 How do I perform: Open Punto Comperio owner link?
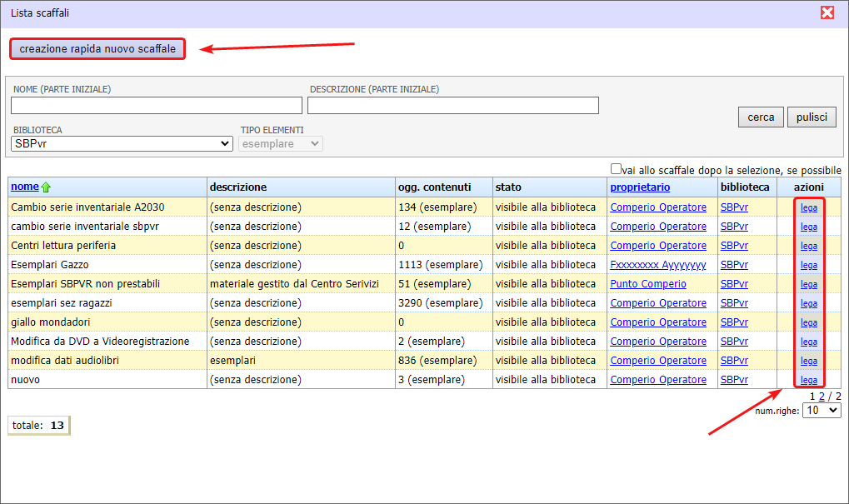click(648, 284)
